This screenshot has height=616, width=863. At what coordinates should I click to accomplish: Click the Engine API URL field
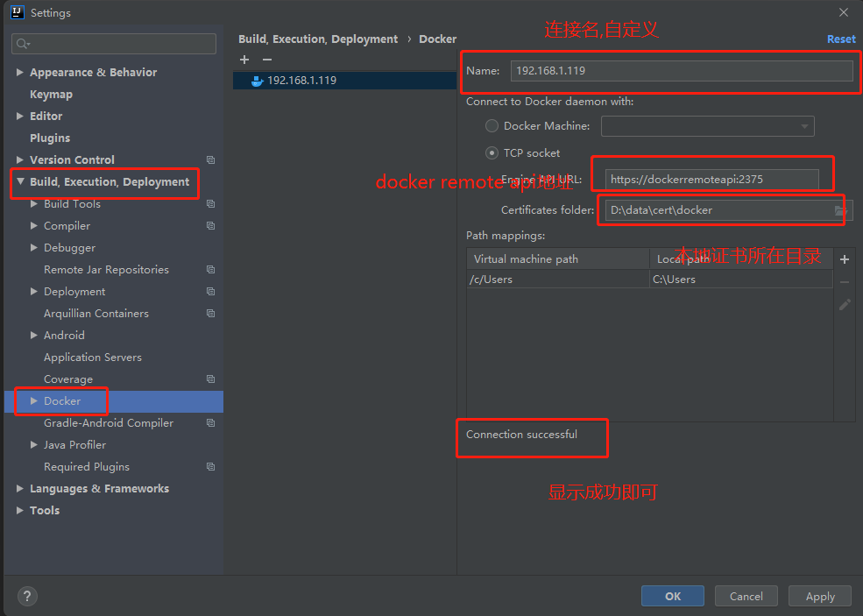[x=711, y=179]
